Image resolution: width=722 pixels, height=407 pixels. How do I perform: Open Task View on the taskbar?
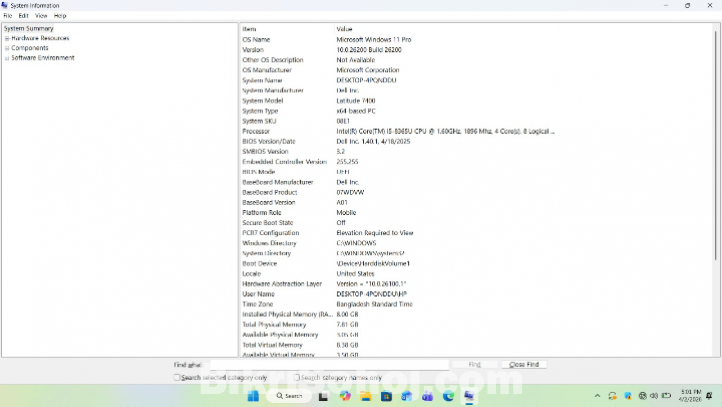click(323, 396)
